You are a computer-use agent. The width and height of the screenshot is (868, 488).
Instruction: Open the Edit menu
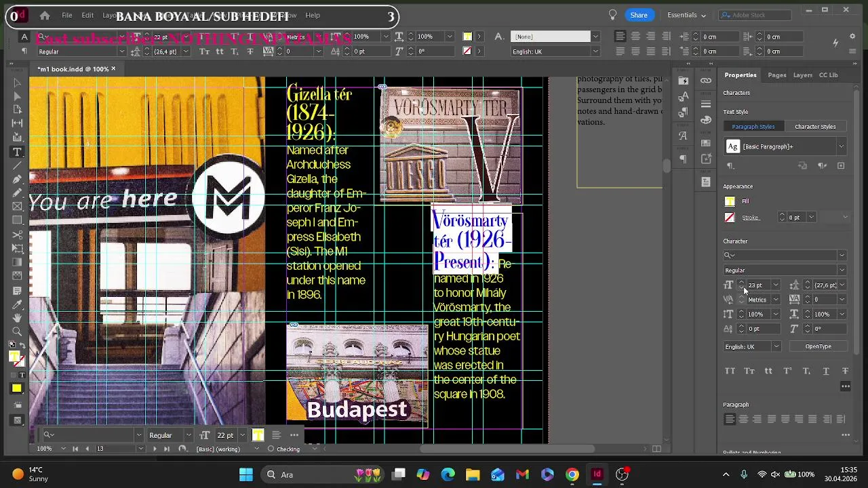point(87,15)
